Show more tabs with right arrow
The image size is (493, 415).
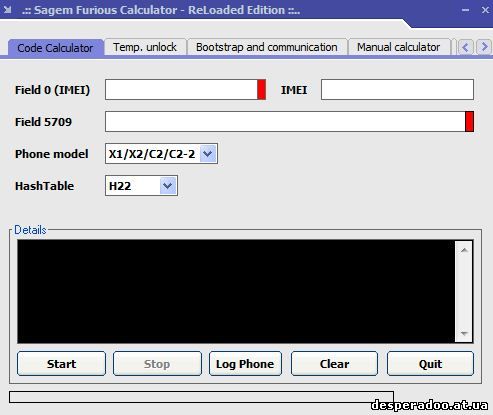tap(484, 47)
